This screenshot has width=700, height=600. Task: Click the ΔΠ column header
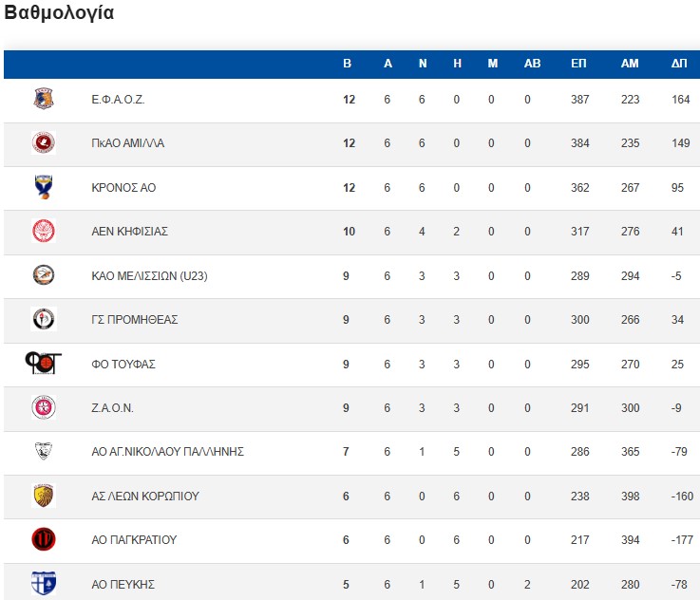679,64
